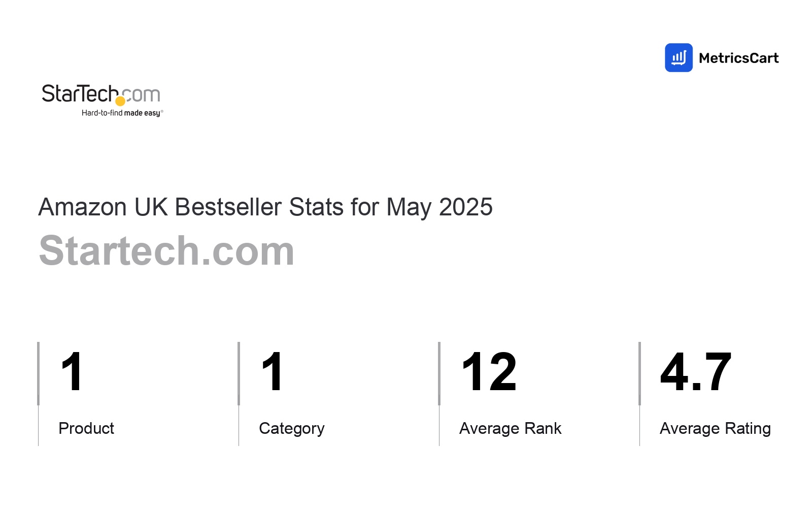Click the Product count number 1

72,372
